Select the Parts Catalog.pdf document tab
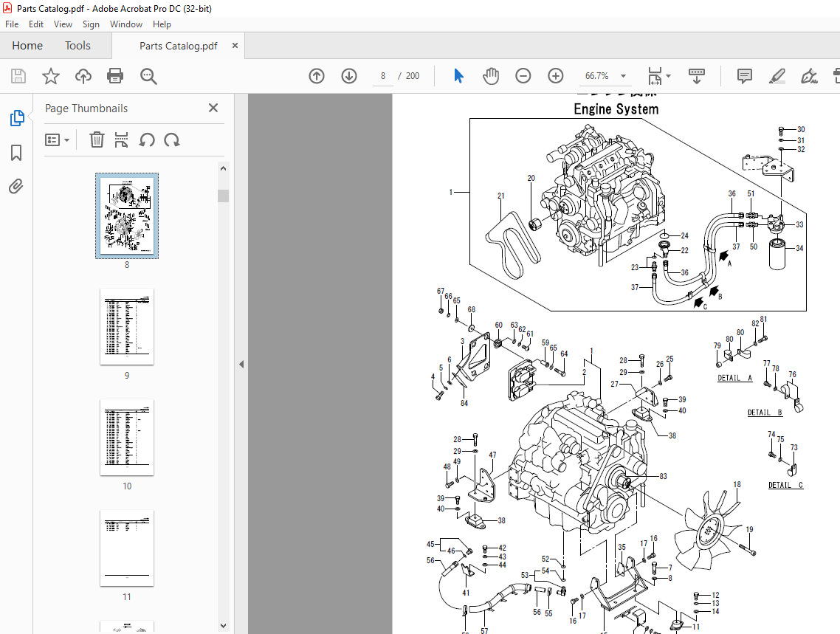The image size is (840, 634). tap(179, 46)
